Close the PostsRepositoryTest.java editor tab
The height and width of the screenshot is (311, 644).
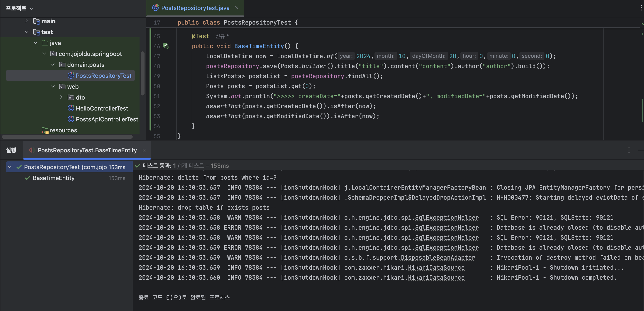237,8
